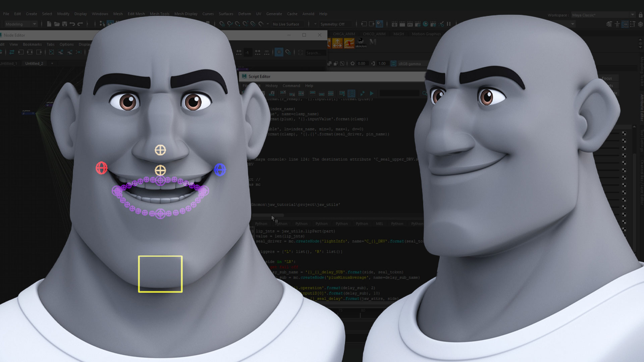The image size is (644, 362).
Task: Click the Undo arrow icon
Action: pos(72,24)
